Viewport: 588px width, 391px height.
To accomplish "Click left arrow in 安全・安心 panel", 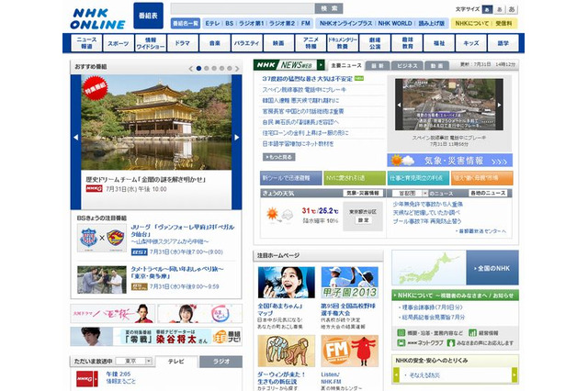I will 396,374.
